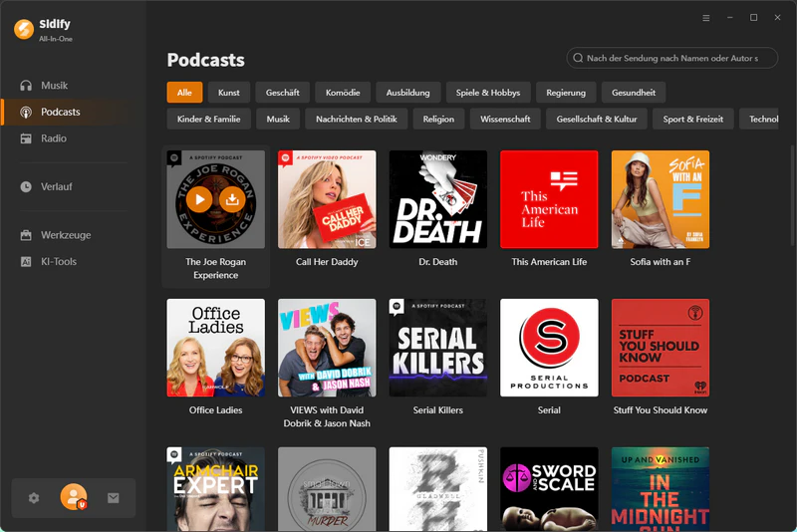Filter podcasts by Regierung

click(x=566, y=93)
